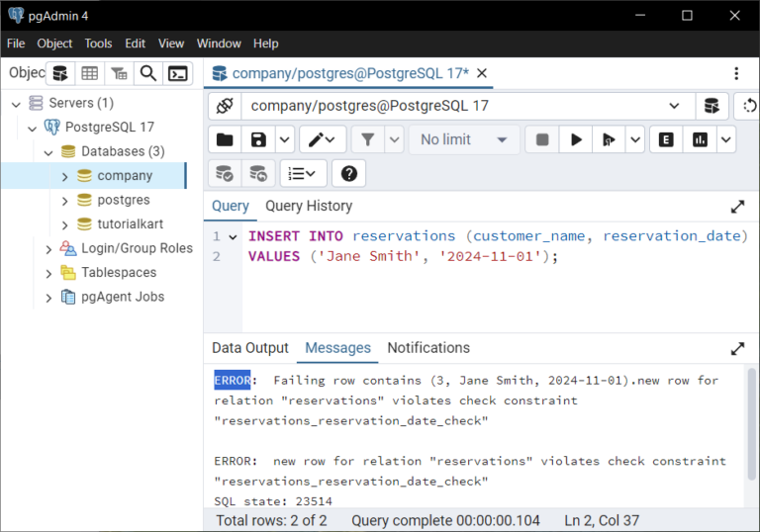This screenshot has width=760, height=532.
Task: Click the Execute query play button
Action: (575, 139)
